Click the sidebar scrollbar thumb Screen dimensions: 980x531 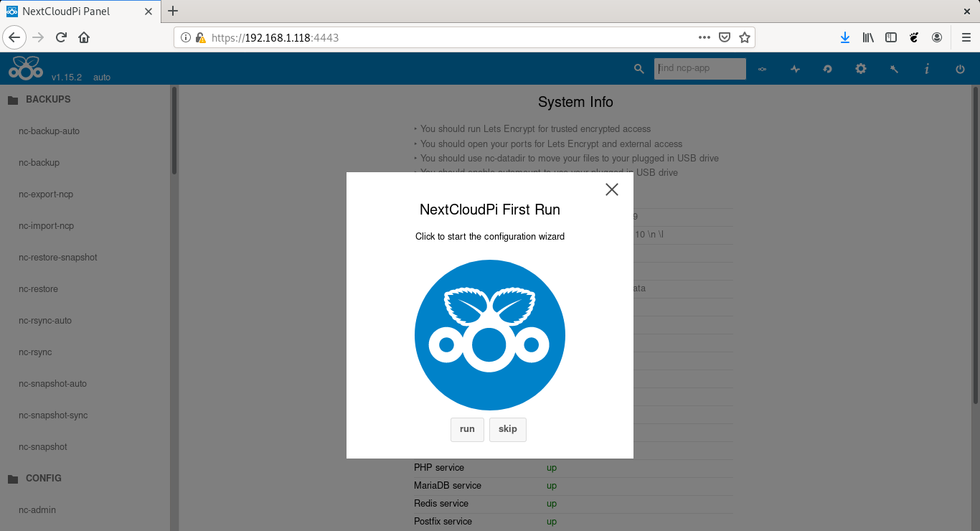point(174,131)
